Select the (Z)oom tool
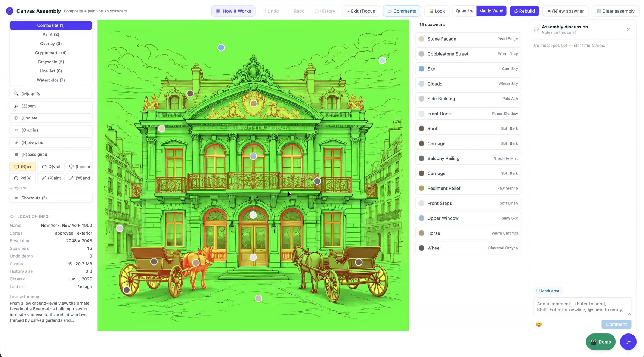Screen dimensions: 644x357 pos(51,106)
